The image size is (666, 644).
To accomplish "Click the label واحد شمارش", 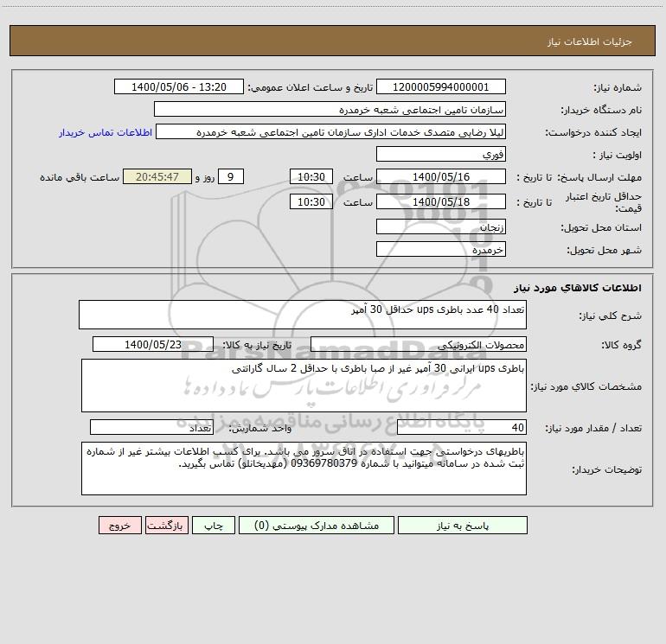I will (x=260, y=429).
